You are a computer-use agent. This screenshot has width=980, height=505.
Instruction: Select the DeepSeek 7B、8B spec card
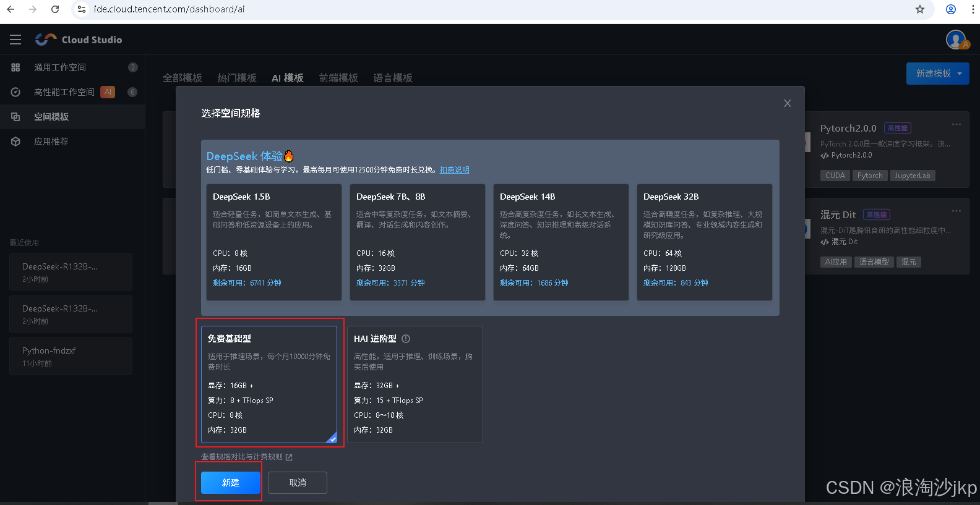[x=418, y=242]
